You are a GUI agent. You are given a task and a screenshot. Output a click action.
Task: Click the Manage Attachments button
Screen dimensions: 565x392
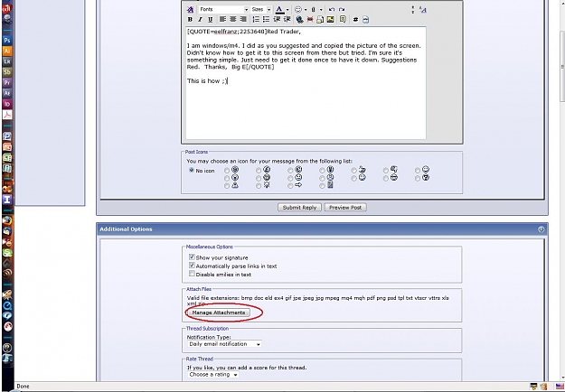[x=219, y=313]
